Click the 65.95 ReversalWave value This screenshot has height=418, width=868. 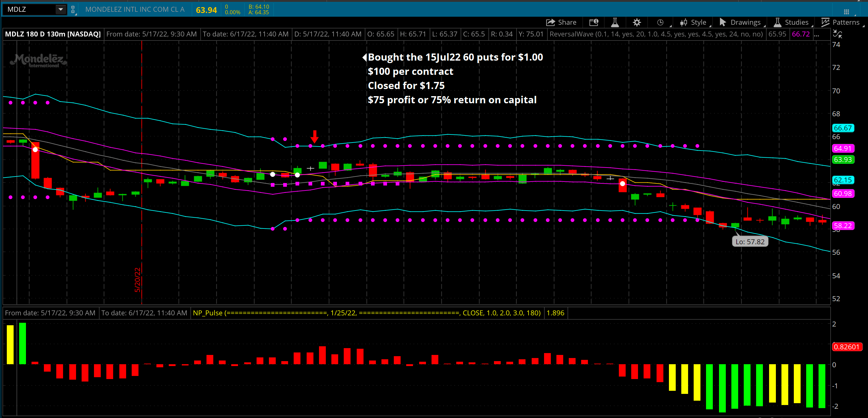point(777,34)
